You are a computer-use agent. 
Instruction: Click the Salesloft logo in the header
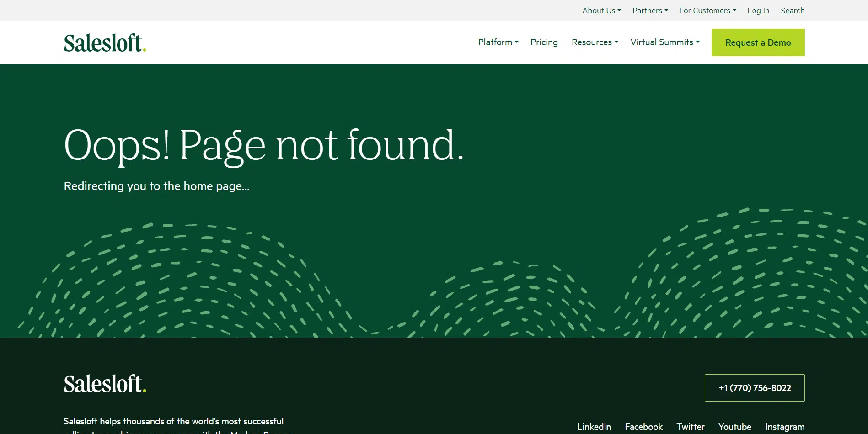pyautogui.click(x=105, y=42)
